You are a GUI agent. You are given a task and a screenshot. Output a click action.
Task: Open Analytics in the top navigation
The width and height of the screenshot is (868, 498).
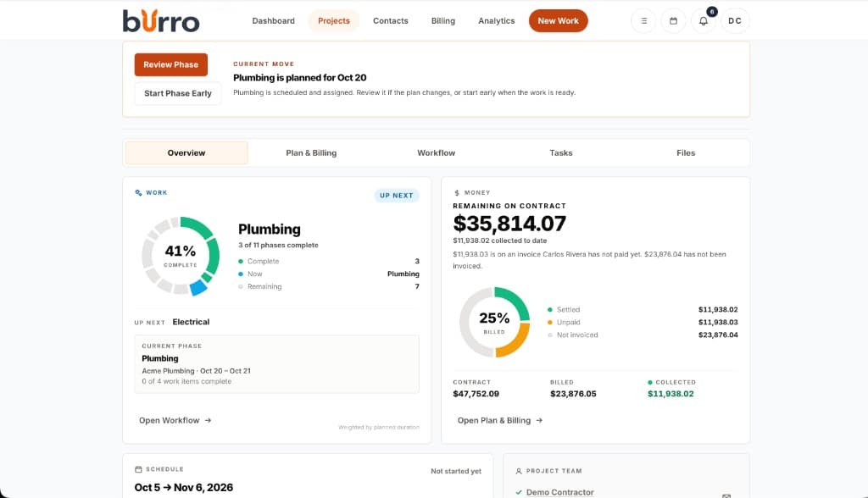click(x=497, y=21)
